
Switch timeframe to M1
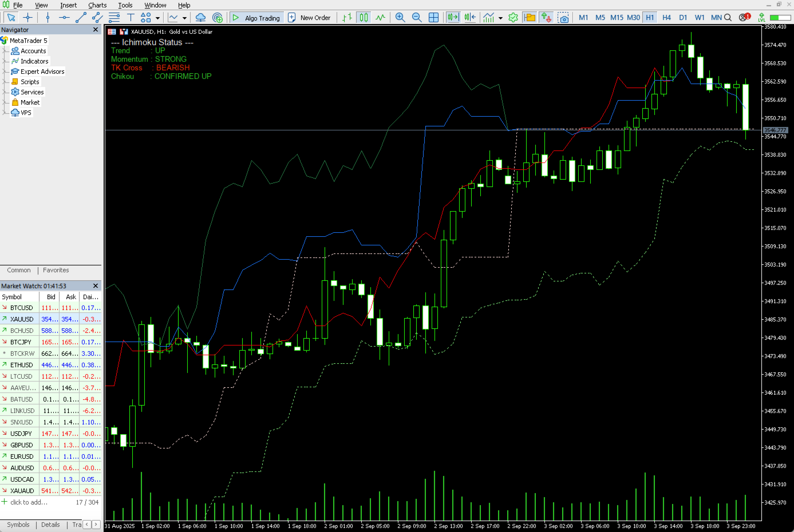point(583,18)
